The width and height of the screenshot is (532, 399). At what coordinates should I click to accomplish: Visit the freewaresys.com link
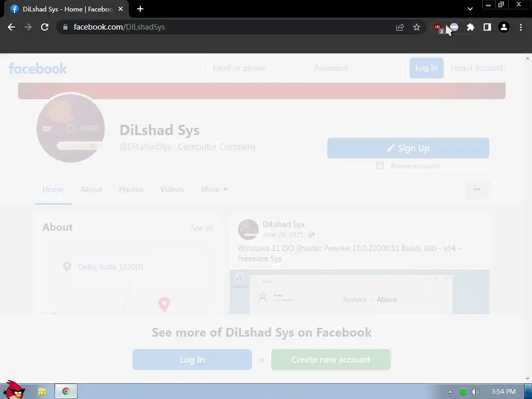tap(415, 166)
